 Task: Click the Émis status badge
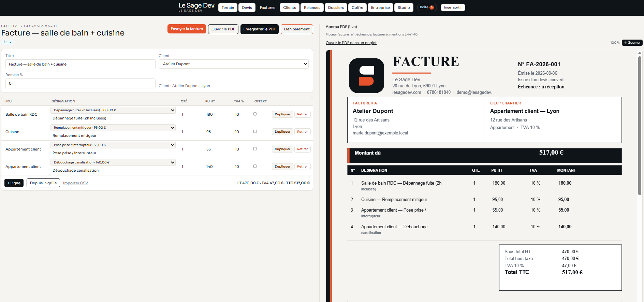tap(7, 42)
